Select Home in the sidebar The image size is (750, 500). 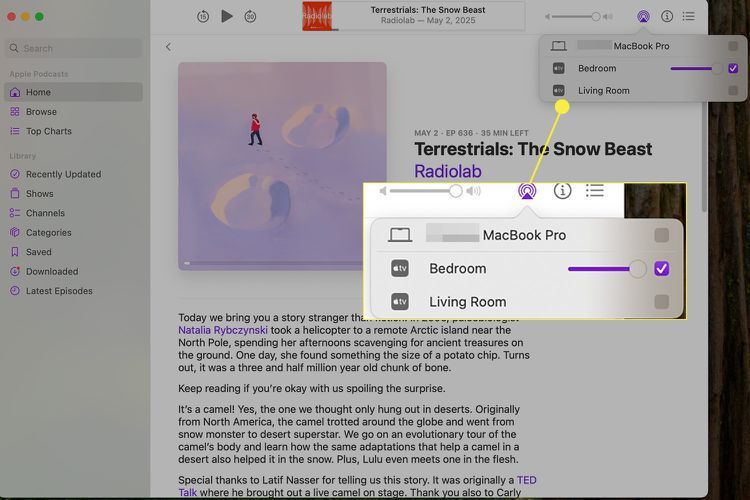click(x=38, y=92)
